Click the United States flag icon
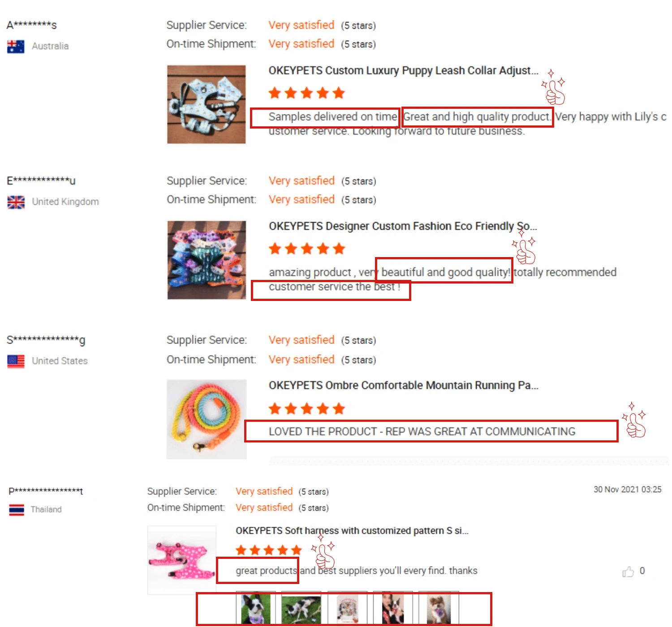Screen dimensions: 672x627 click(x=16, y=361)
